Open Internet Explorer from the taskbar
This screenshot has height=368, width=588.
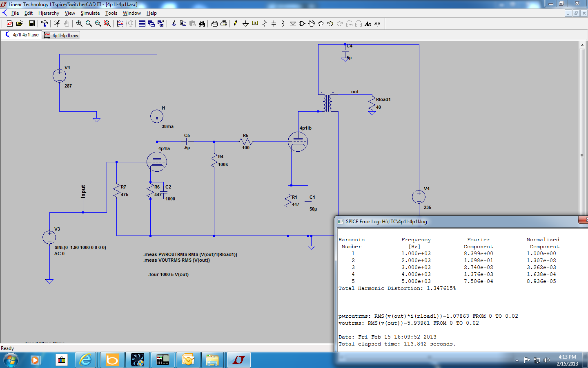point(86,360)
